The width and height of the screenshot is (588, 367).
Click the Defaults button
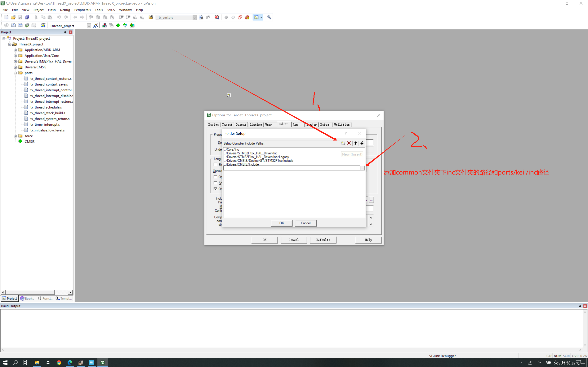click(323, 240)
